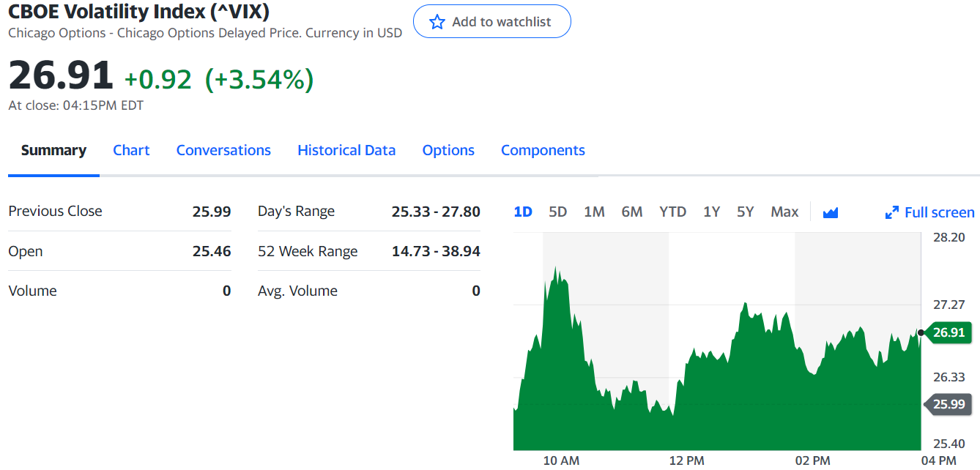This screenshot has width=980, height=470.
Task: Click the 28.20 price axis label
Action: click(949, 237)
